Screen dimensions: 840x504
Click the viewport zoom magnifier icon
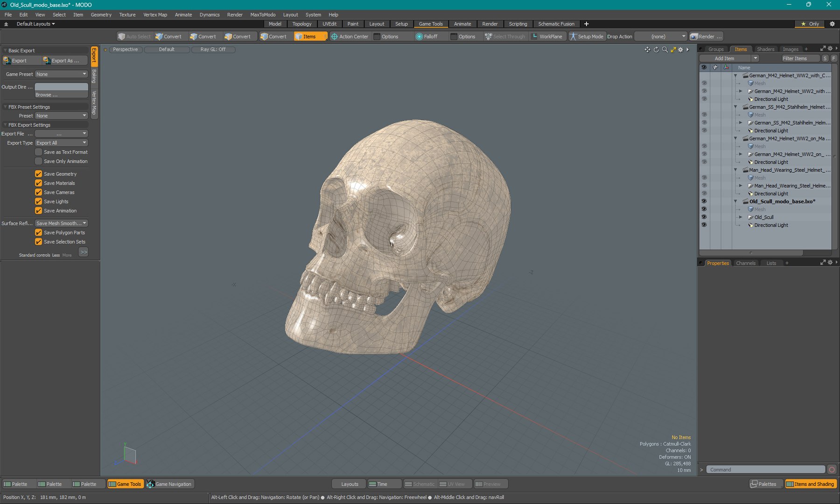click(x=665, y=49)
